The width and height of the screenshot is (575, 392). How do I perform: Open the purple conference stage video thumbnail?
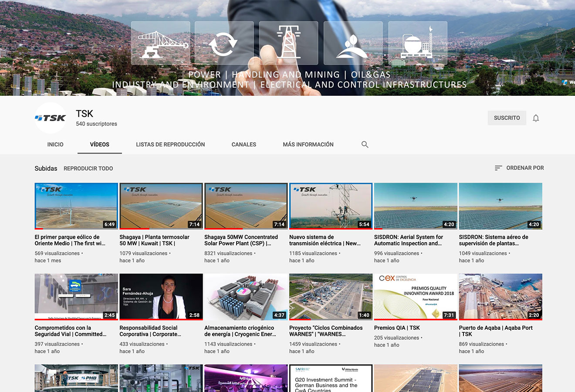click(246, 378)
